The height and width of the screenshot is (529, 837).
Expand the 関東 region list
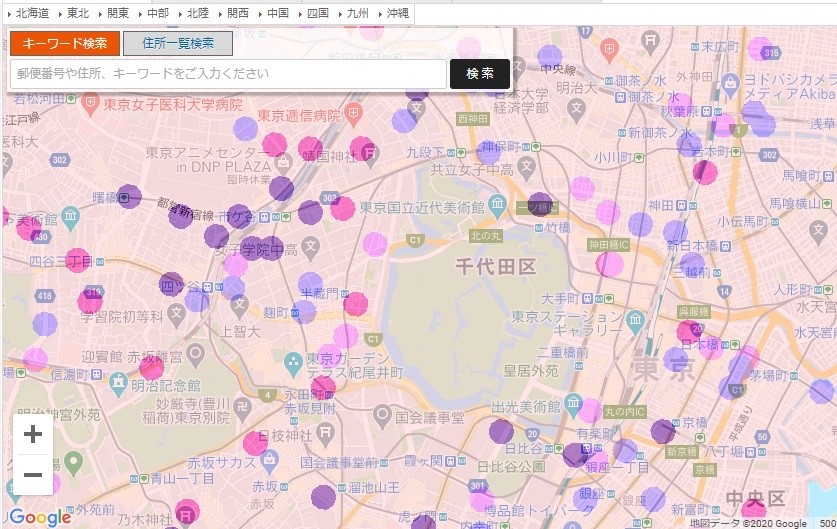(x=116, y=13)
